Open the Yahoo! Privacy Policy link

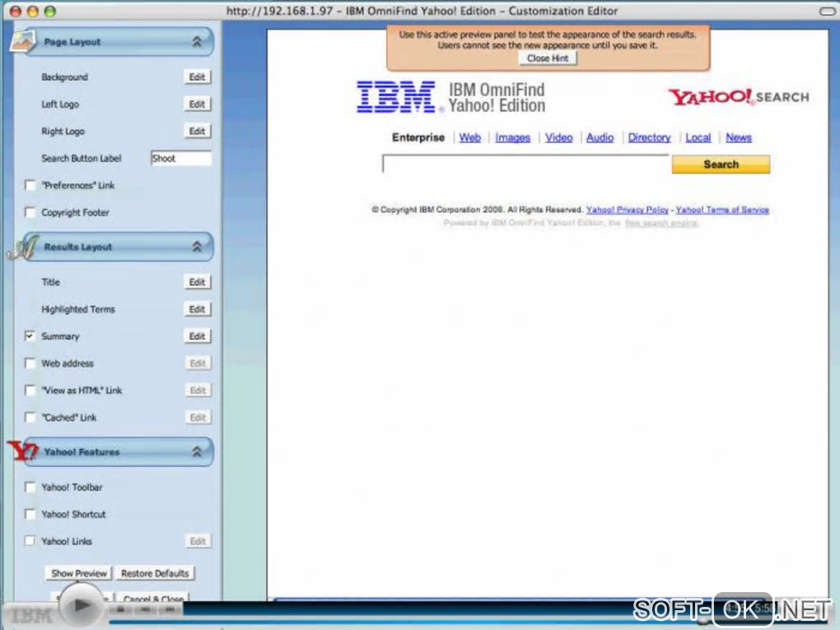628,210
